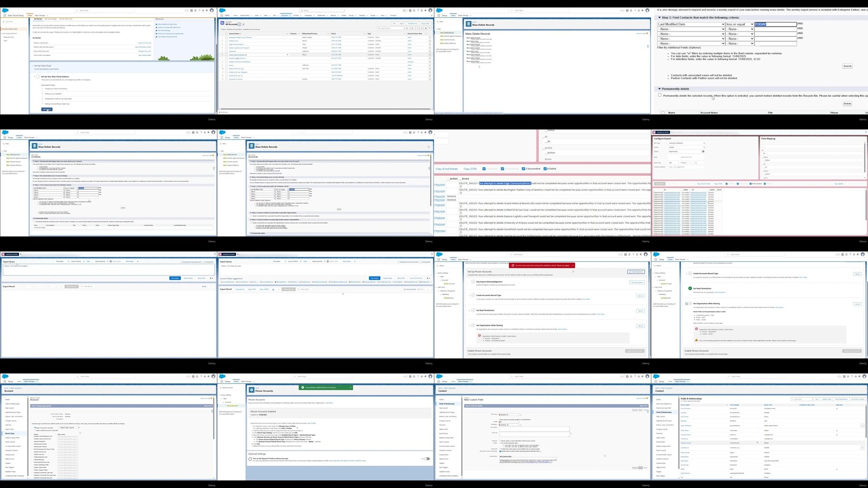Click the green check beside Set Read Permissions
868x488 pixels.
click(x=690, y=288)
